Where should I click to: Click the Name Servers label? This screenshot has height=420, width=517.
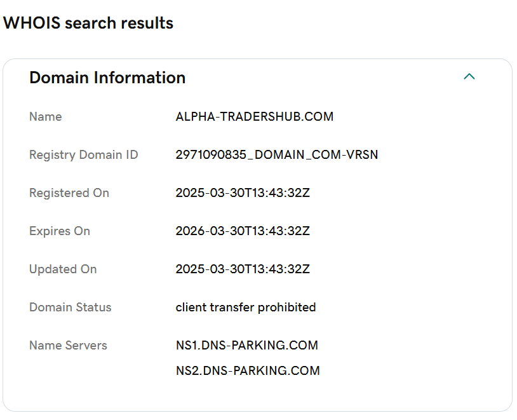coord(68,346)
